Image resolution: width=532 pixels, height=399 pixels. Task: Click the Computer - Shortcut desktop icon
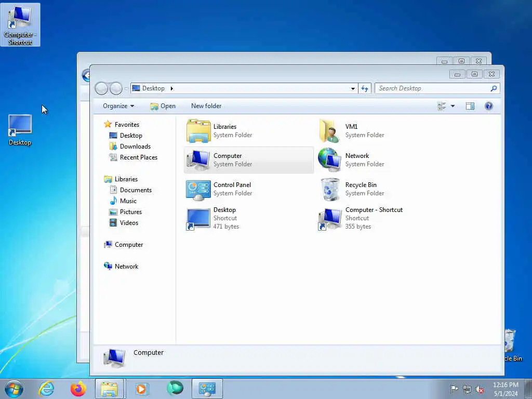pyautogui.click(x=20, y=24)
